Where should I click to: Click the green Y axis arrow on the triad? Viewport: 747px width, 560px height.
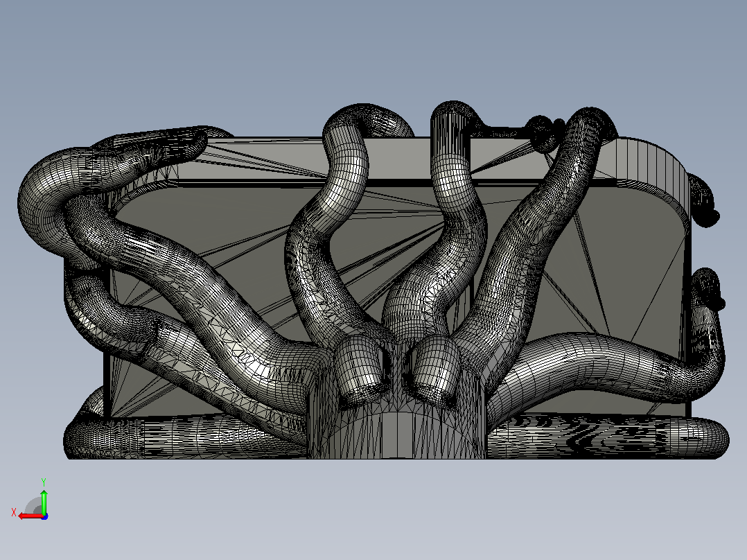[44, 501]
